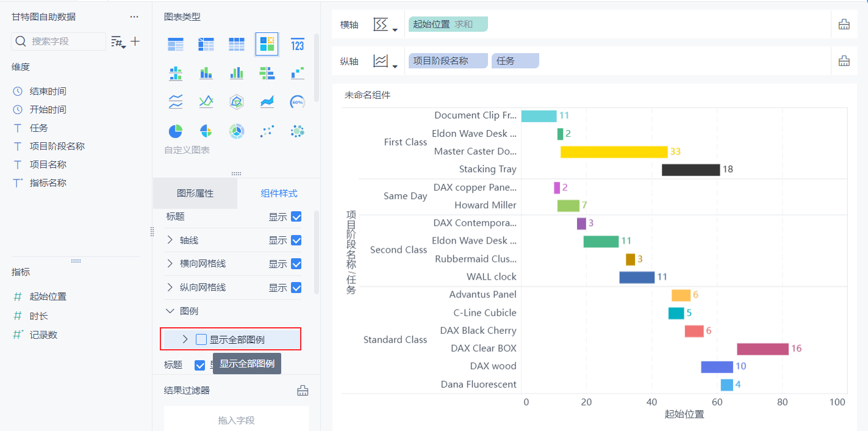Choose the waterfall chart type
The image size is (868, 431).
[x=298, y=73]
